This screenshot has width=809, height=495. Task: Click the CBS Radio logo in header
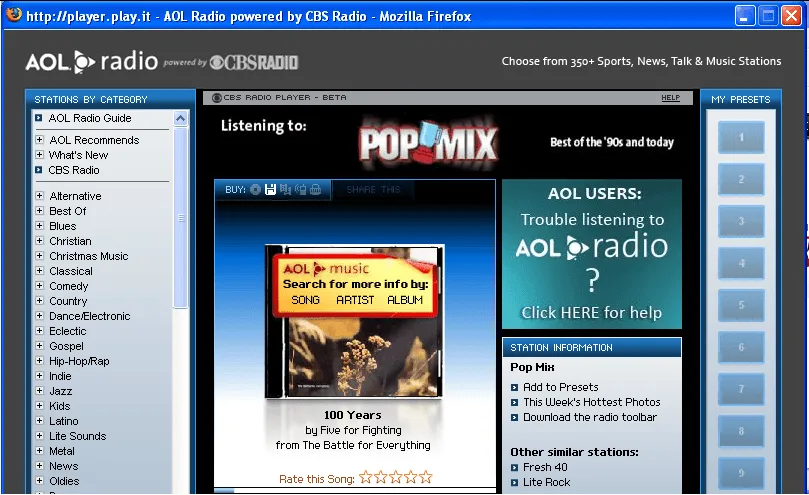pos(253,62)
